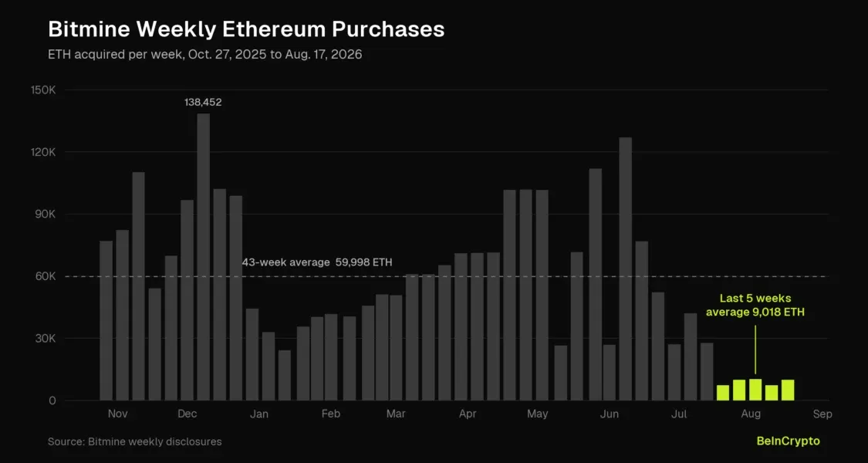Viewport: 868px width, 463px height.
Task: Click the Sep x-axis label
Action: (822, 414)
